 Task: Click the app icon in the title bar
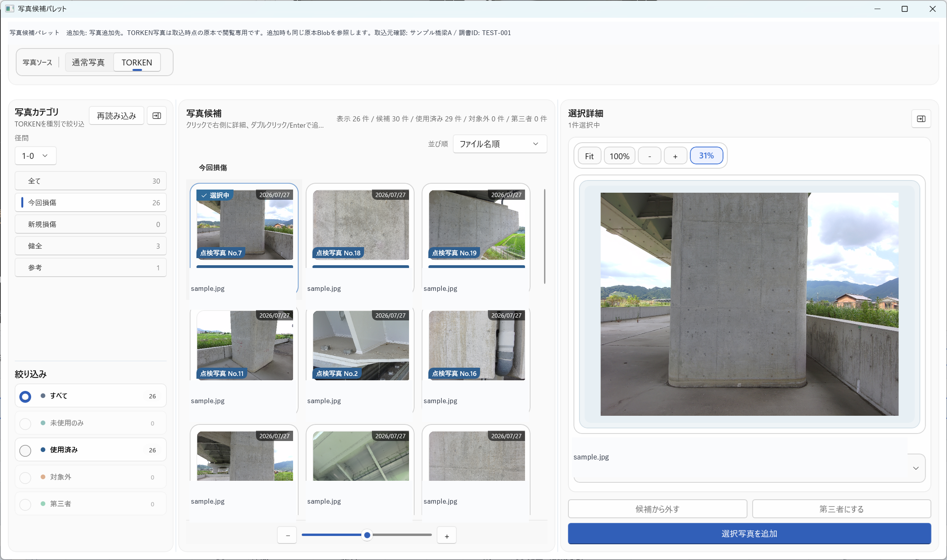[9, 9]
